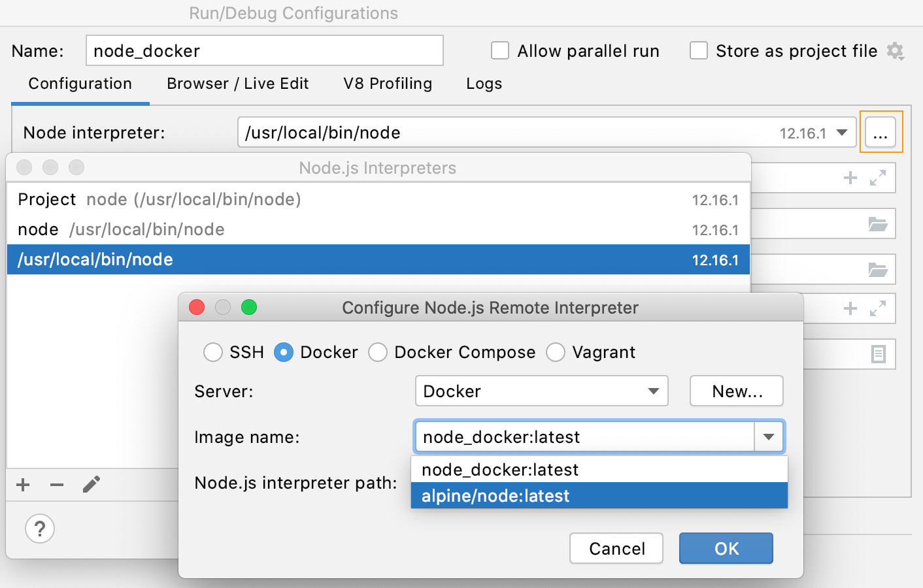
Task: Click the document list icon in the fifth field
Action: (x=878, y=354)
